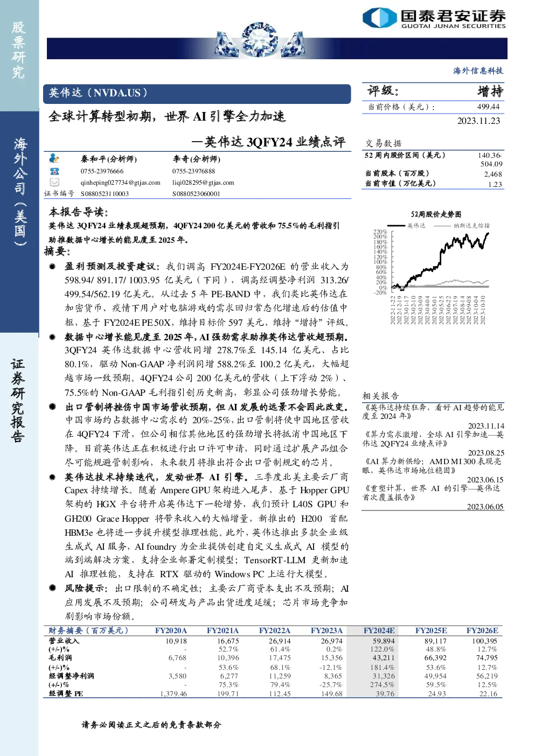535x756 pixels.
Task: Click the FY2020A PE cell 1,379.46
Action: tap(173, 694)
